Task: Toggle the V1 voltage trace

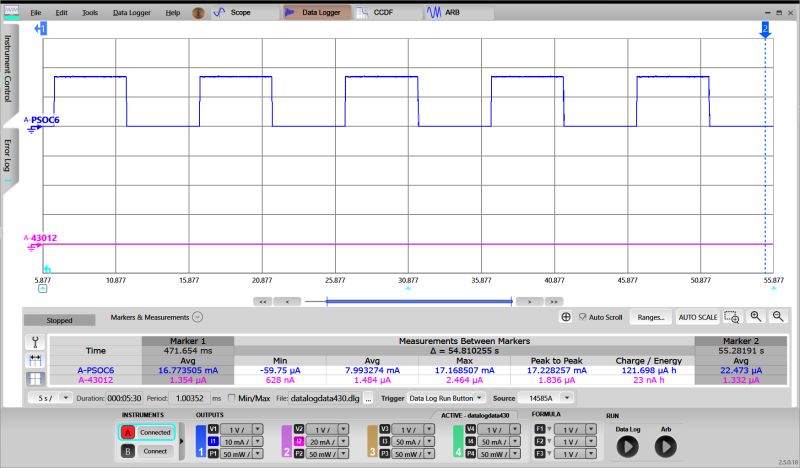Action: [213, 429]
